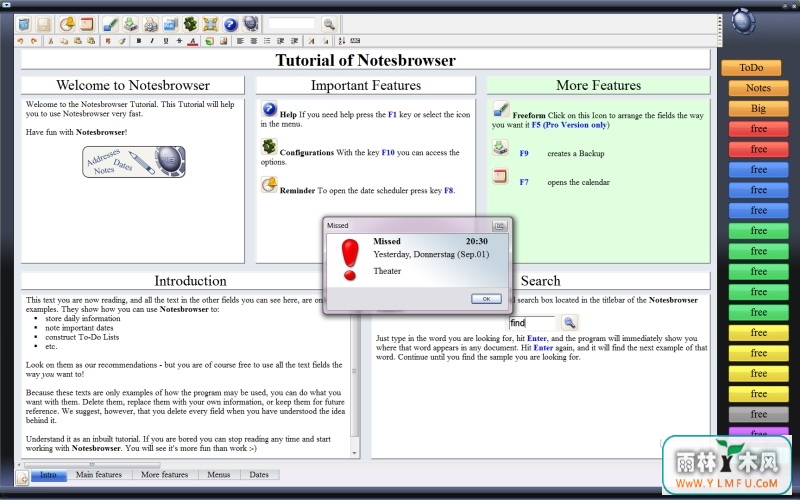Align text left
This screenshot has height=500, width=800.
coord(240,41)
